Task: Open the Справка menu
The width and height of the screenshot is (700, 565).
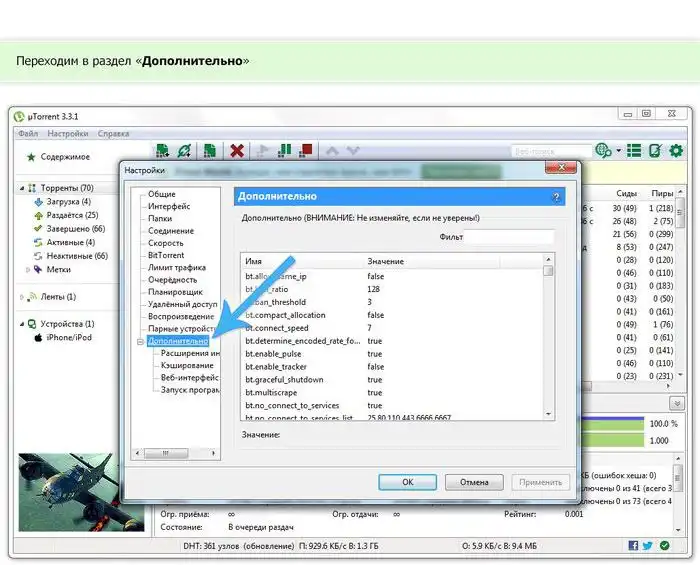Action: (x=113, y=133)
